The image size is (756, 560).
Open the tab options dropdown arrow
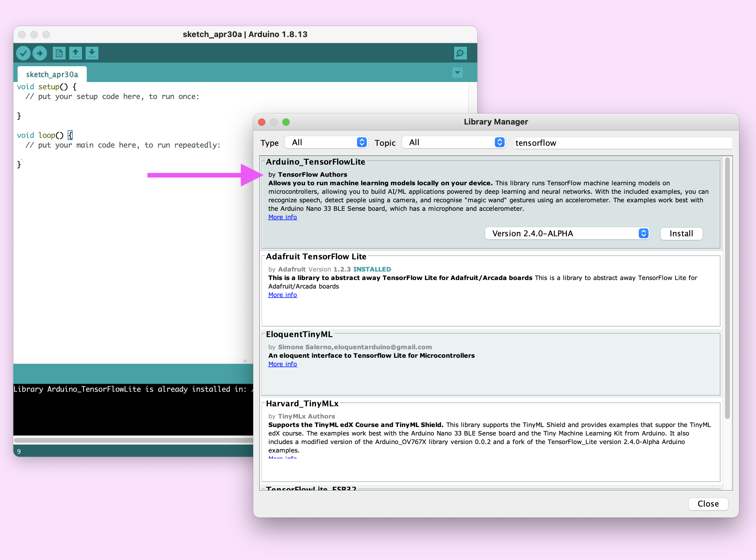457,73
